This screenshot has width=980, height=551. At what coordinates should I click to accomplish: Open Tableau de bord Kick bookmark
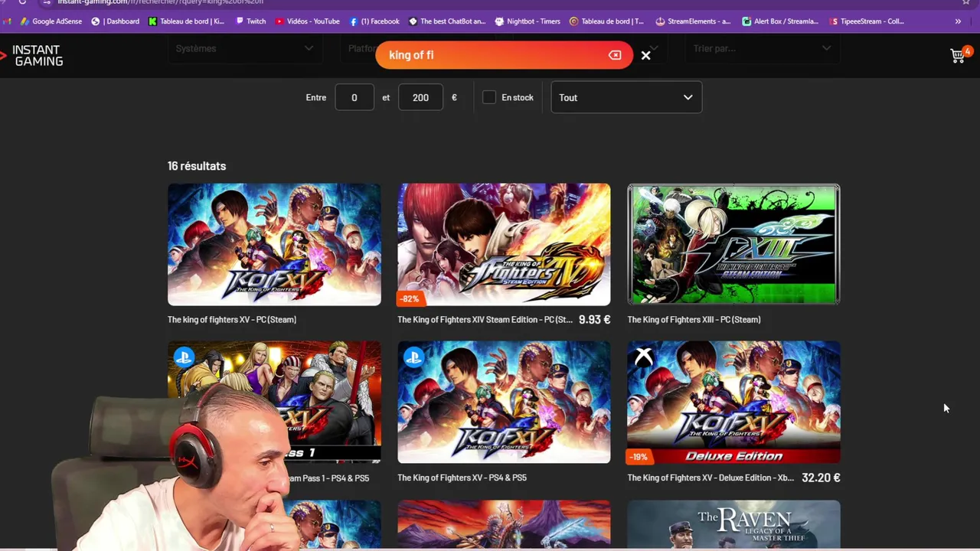(186, 21)
